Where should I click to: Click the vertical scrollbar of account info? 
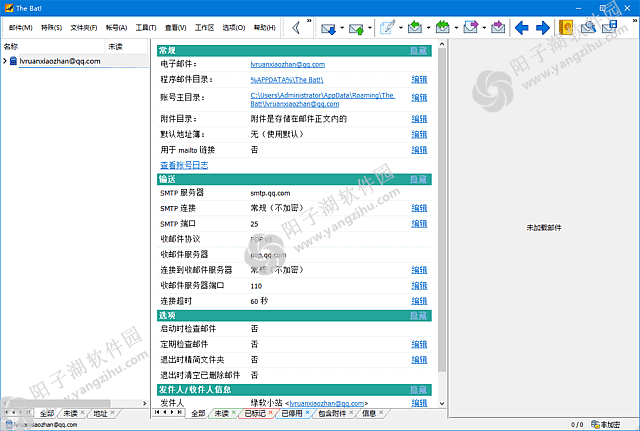coord(442,210)
